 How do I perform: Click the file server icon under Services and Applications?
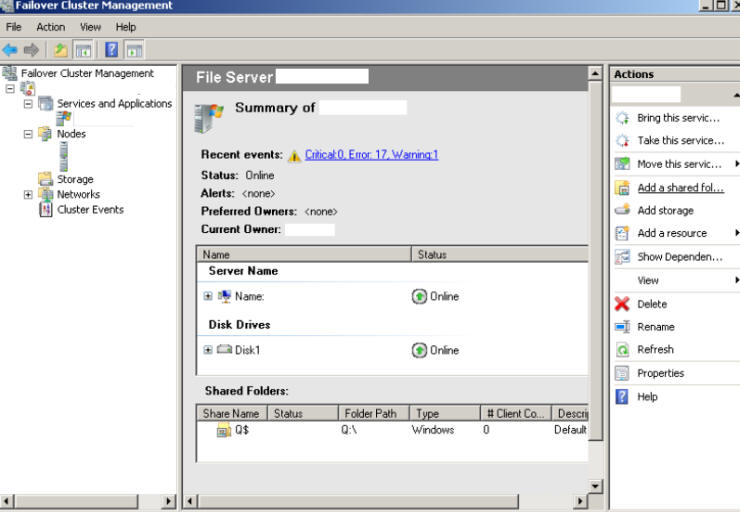pos(64,118)
